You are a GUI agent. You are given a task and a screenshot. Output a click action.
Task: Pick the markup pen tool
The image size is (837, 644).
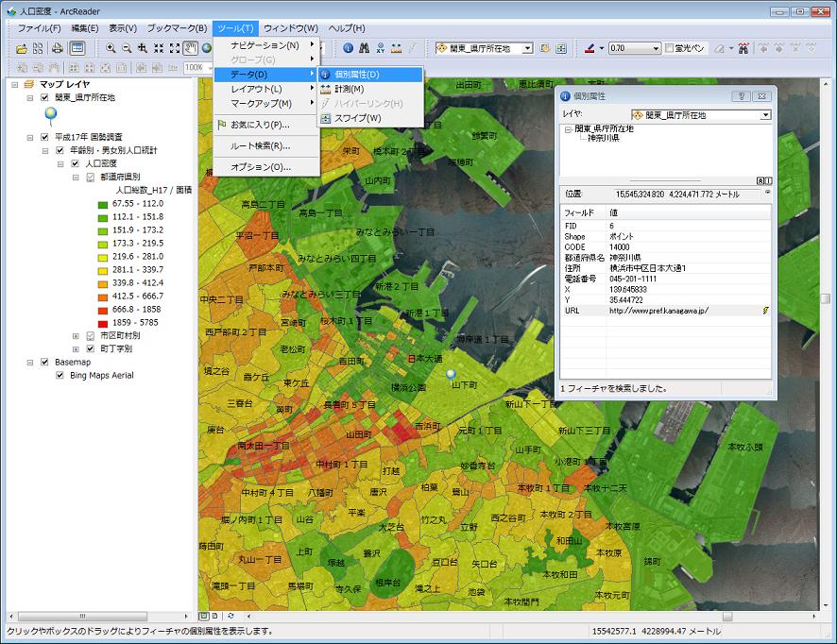tap(589, 48)
